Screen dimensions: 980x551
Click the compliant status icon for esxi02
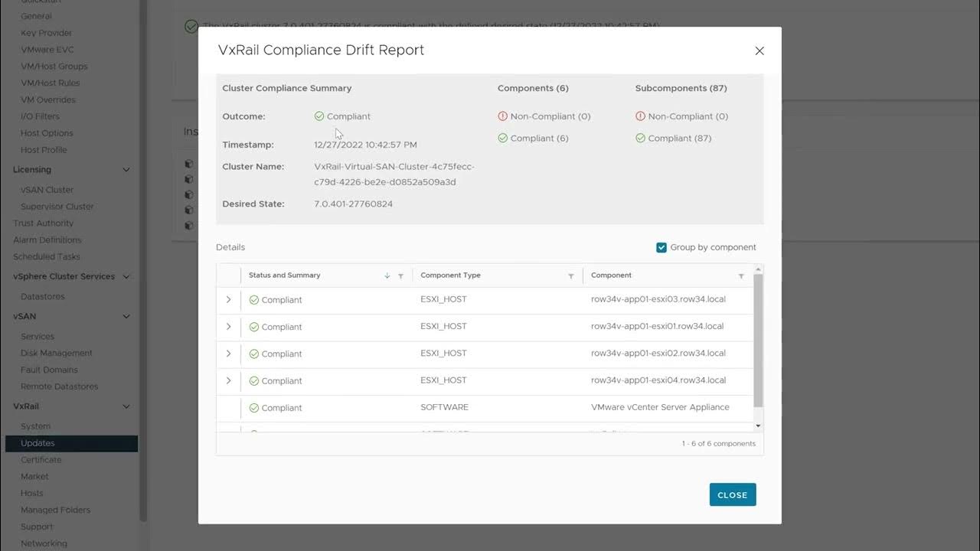(254, 354)
